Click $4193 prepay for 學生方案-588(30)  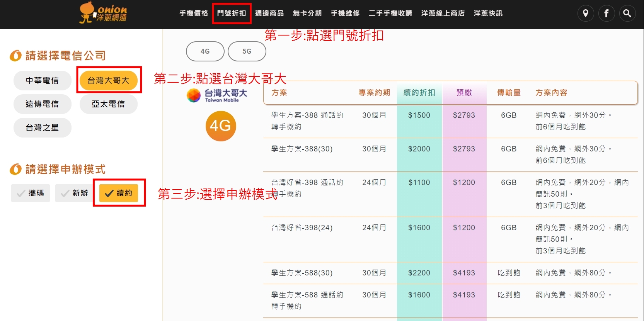(x=464, y=273)
